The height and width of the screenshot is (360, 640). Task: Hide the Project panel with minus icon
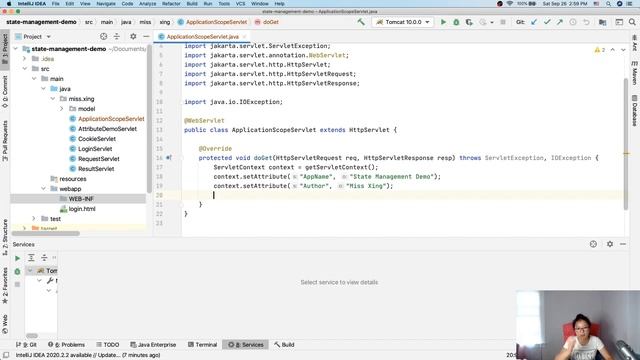(x=146, y=36)
